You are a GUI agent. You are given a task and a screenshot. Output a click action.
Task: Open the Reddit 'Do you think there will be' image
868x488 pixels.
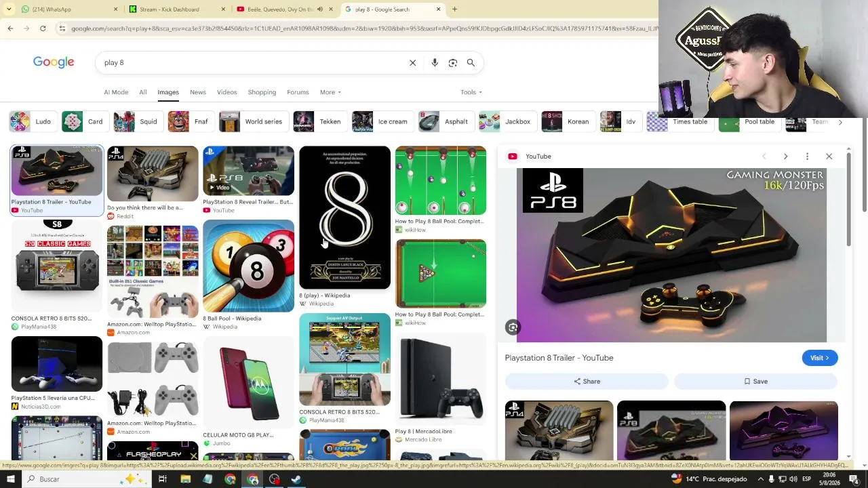153,174
